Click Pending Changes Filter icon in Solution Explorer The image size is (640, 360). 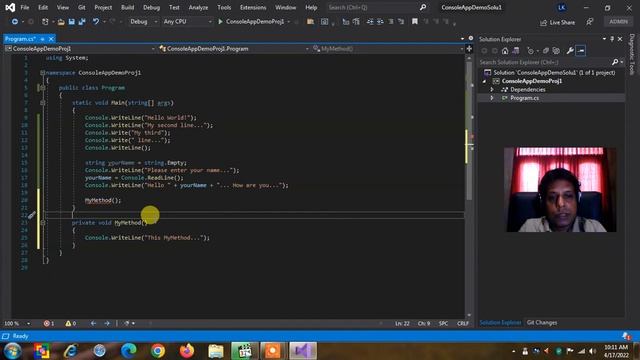tap(531, 51)
